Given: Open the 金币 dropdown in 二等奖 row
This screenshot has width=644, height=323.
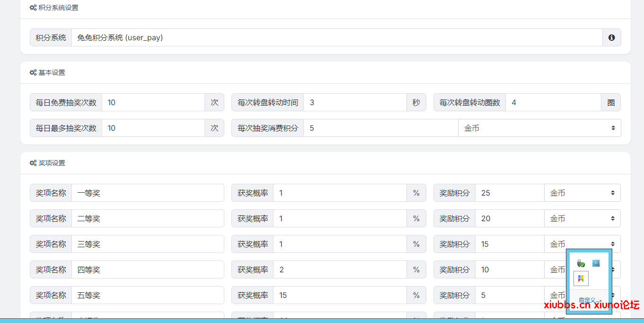Looking at the screenshot, I should pyautogui.click(x=582, y=218).
